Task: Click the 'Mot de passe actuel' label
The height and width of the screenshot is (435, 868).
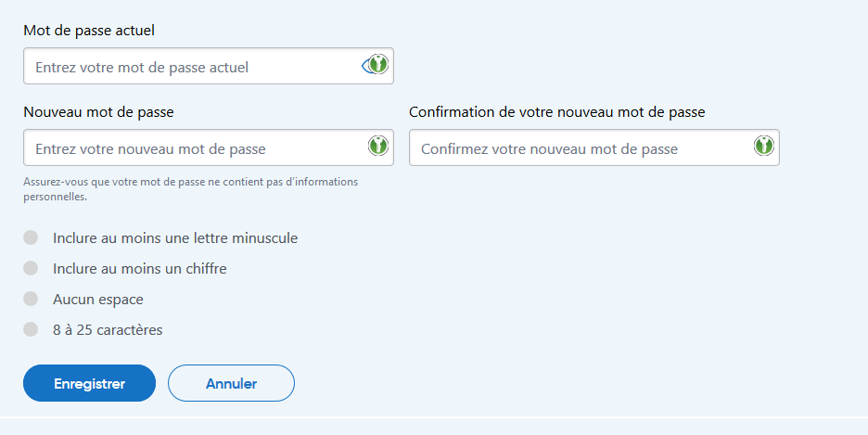Action: pos(89,31)
